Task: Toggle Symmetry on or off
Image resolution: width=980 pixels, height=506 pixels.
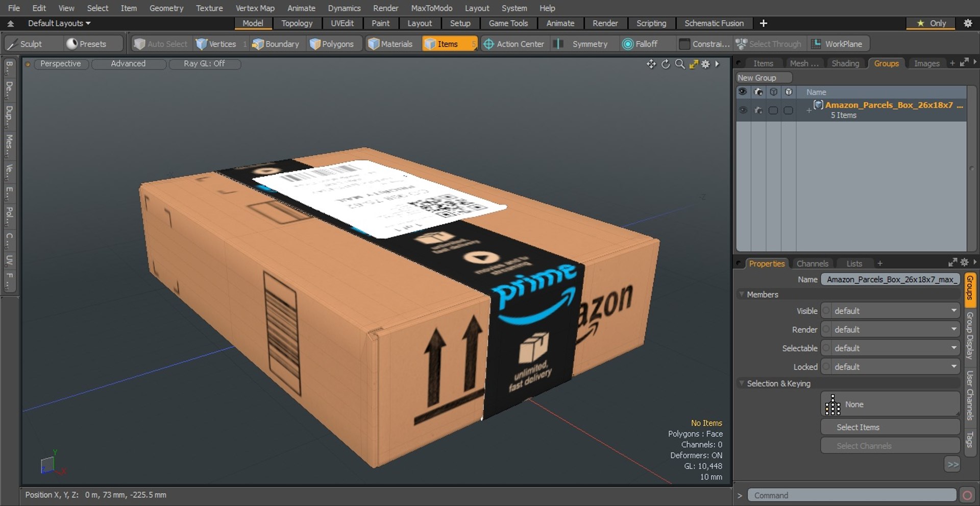Action: click(x=584, y=44)
